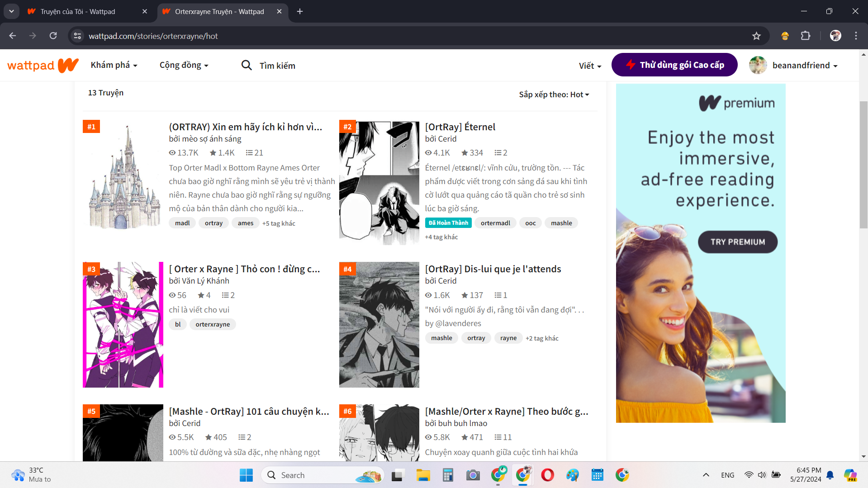The height and width of the screenshot is (488, 868).
Task: Switch to the Truyện của Tôi tab
Action: [86, 12]
